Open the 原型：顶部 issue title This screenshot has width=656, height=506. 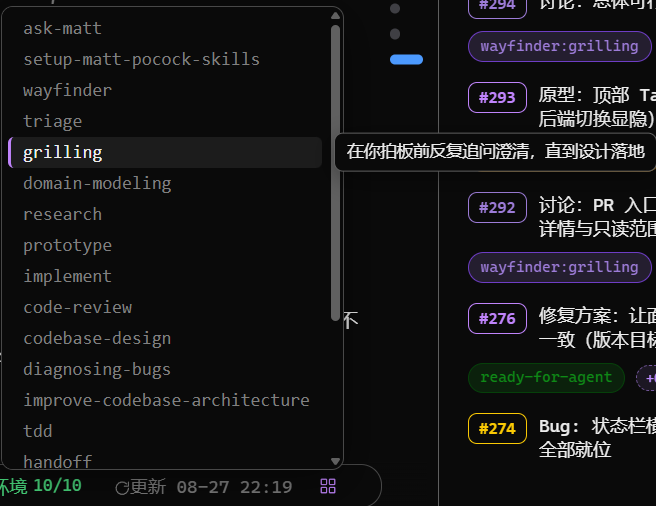click(x=597, y=107)
